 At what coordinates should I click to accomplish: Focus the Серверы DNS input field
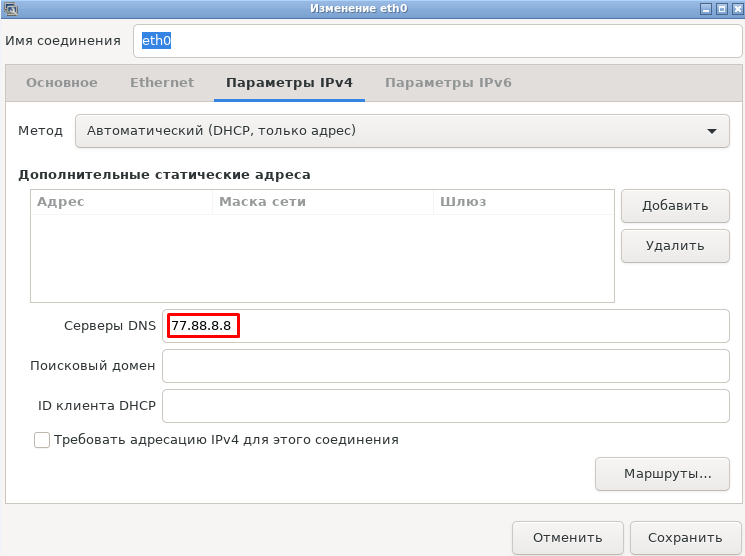click(446, 326)
